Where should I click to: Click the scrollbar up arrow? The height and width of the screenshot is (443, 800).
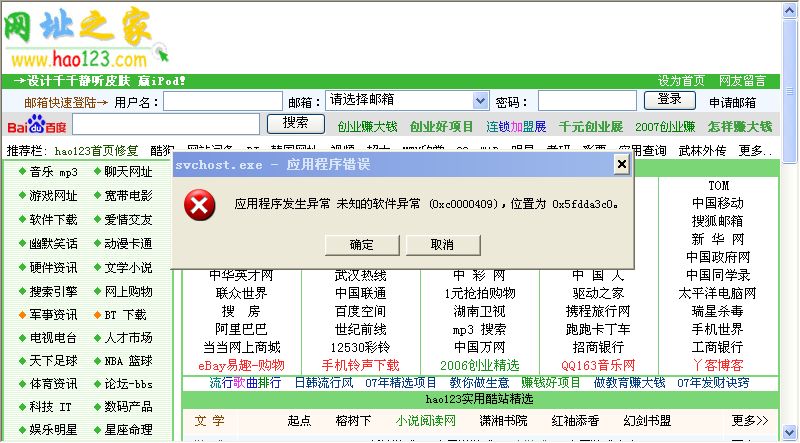point(790,11)
